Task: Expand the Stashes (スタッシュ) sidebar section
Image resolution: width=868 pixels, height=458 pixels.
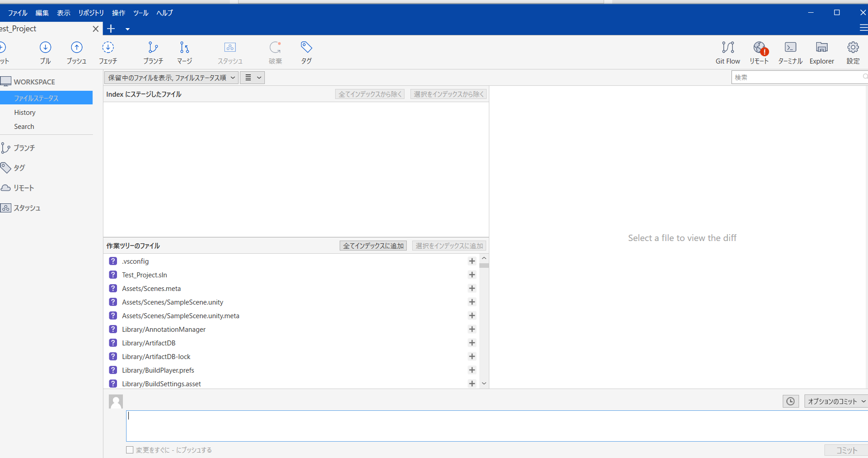Action: click(21, 208)
